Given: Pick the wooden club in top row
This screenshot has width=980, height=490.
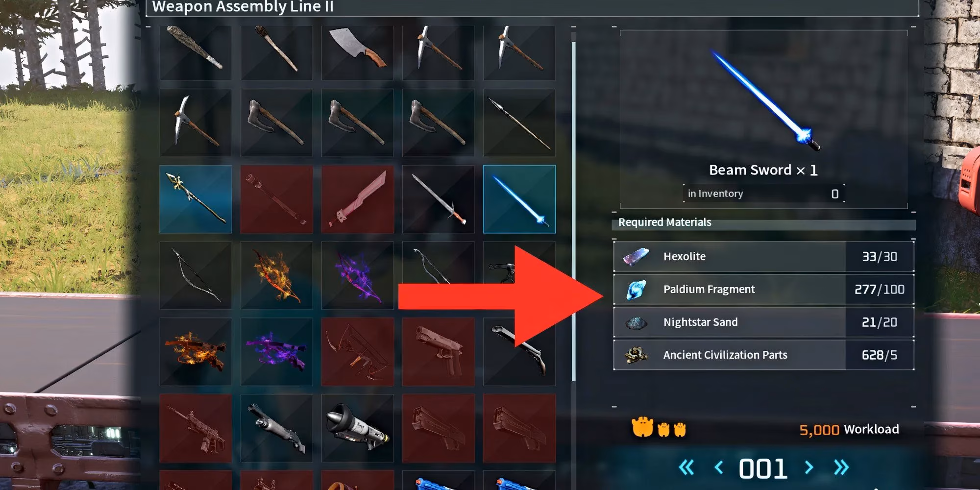Looking at the screenshot, I should (x=196, y=52).
